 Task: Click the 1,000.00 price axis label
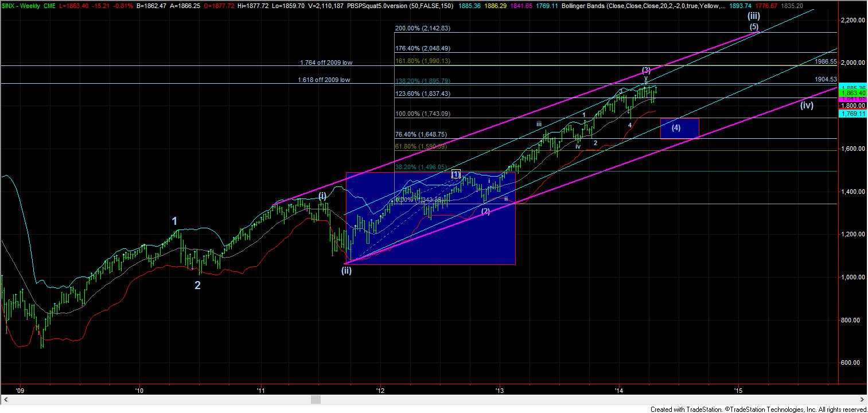852,277
